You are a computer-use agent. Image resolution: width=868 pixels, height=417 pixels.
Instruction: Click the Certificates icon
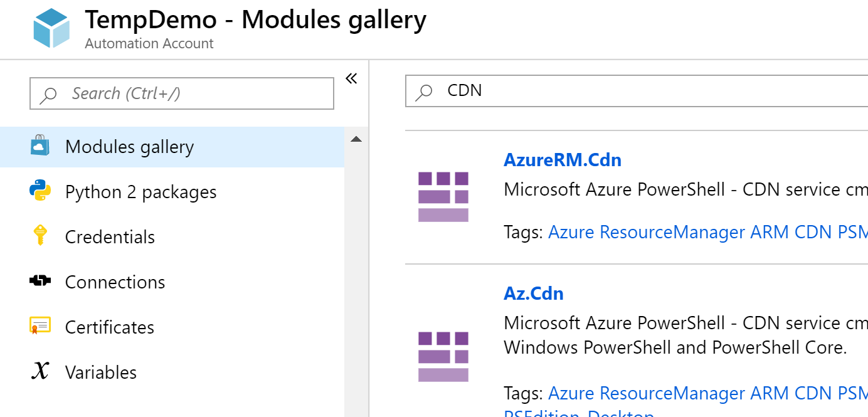coord(40,326)
